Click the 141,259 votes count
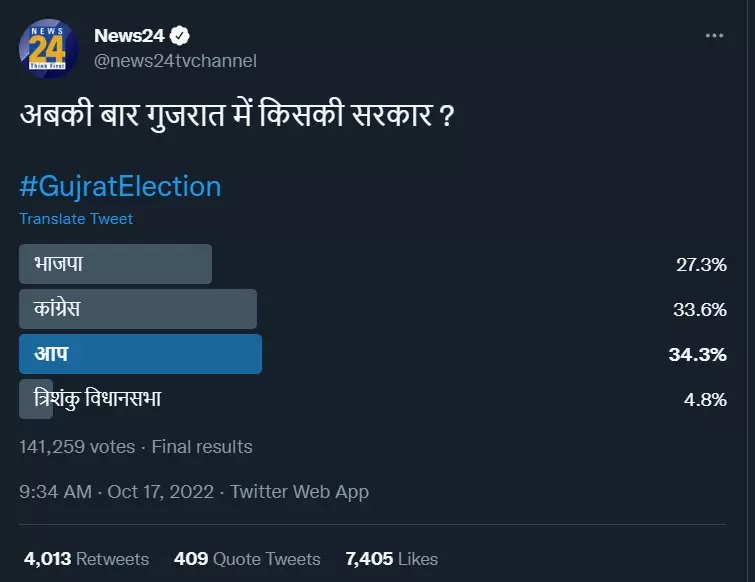The height and width of the screenshot is (582, 755). click(77, 447)
